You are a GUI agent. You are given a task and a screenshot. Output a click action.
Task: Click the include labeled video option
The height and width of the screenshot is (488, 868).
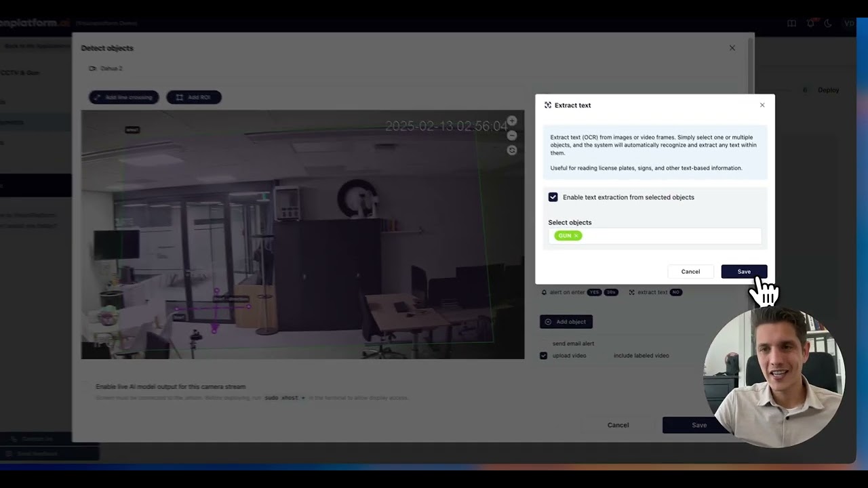coord(641,356)
